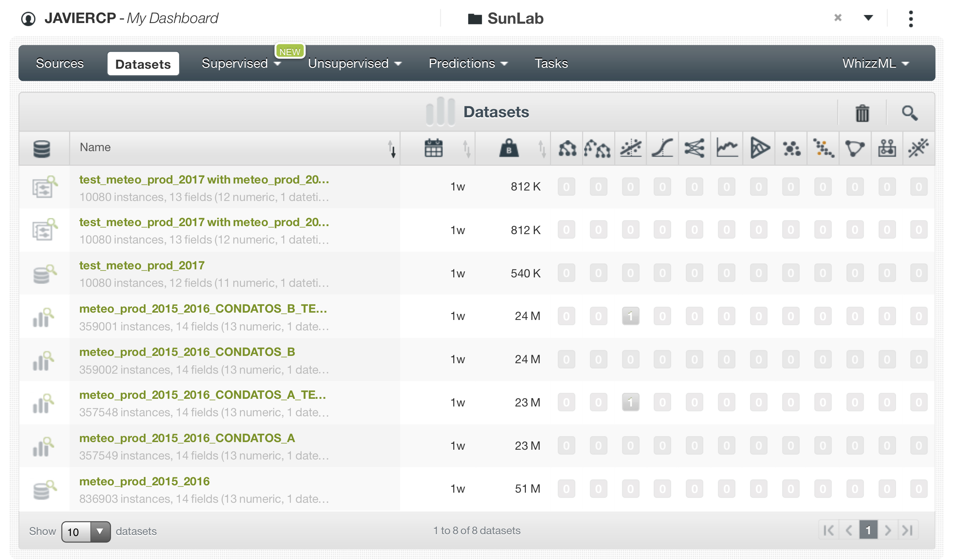The image size is (954, 560).
Task: Click the time series column header icon
Action: [727, 148]
